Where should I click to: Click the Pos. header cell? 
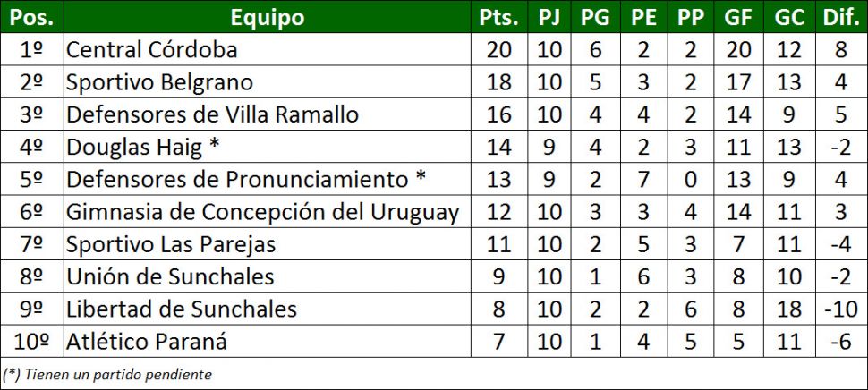pos(31,17)
